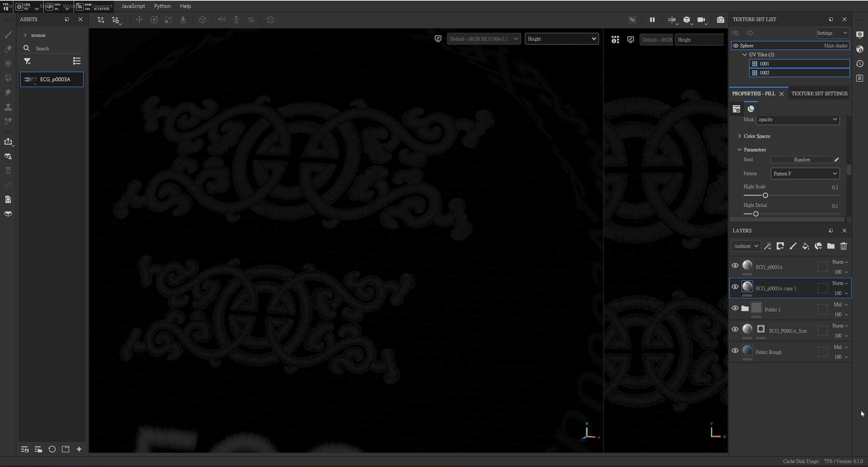Collapse the UV Tiles group in Texture Set List
Image resolution: width=868 pixels, height=467 pixels.
tap(745, 55)
